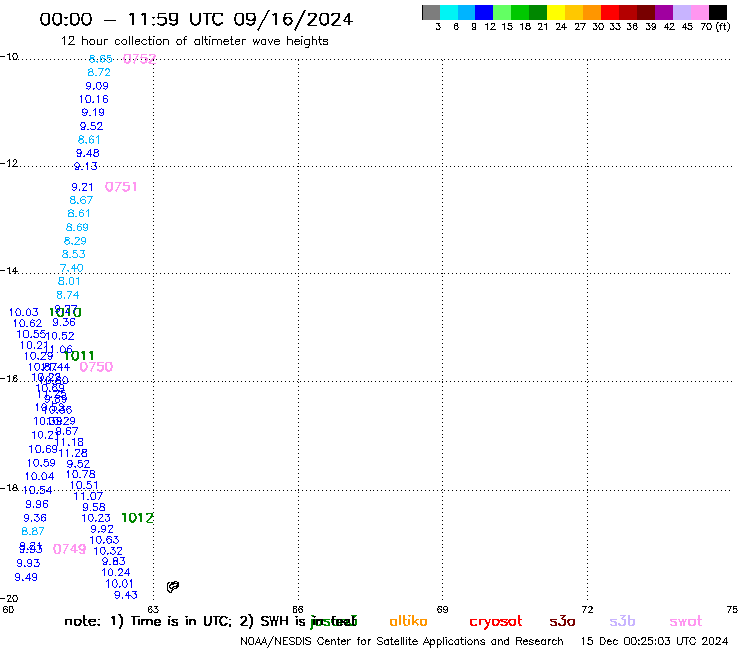Viewport: 740px width, 650px height.
Task: Click the lowest reading '7.40'
Action: coord(72,268)
